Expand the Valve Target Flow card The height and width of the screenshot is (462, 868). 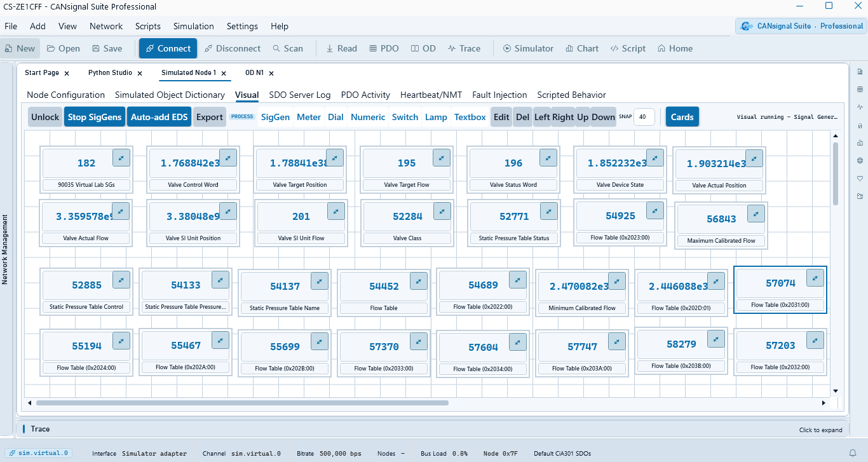[442, 158]
